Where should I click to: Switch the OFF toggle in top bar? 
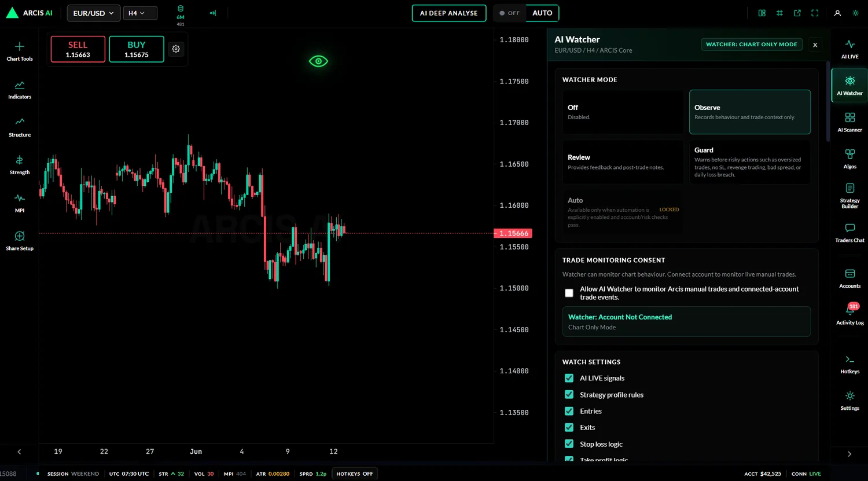tap(510, 13)
